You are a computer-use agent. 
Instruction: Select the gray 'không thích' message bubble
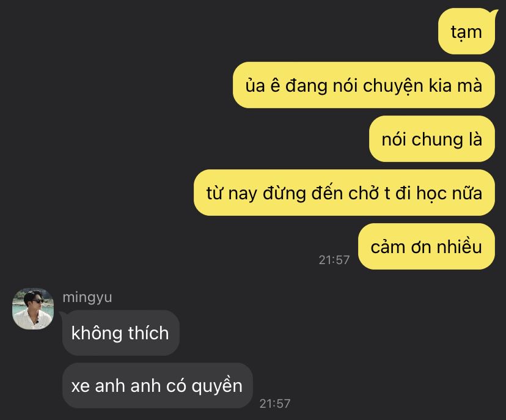tap(120, 333)
